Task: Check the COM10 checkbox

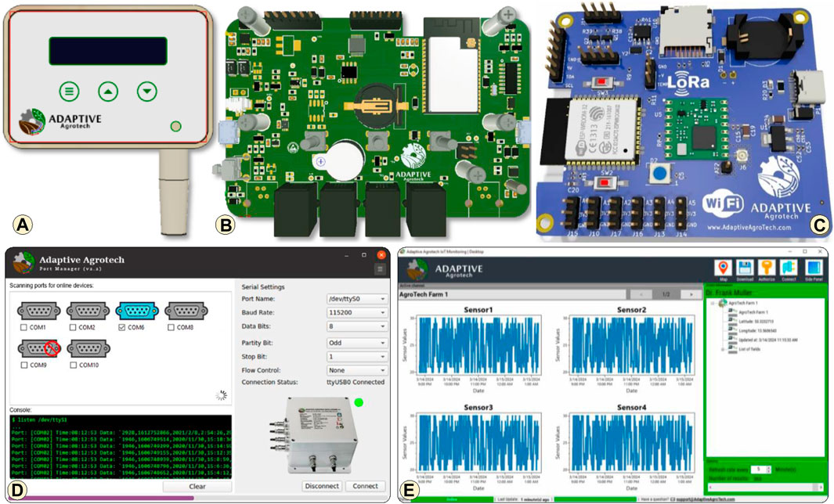Action: [74, 365]
